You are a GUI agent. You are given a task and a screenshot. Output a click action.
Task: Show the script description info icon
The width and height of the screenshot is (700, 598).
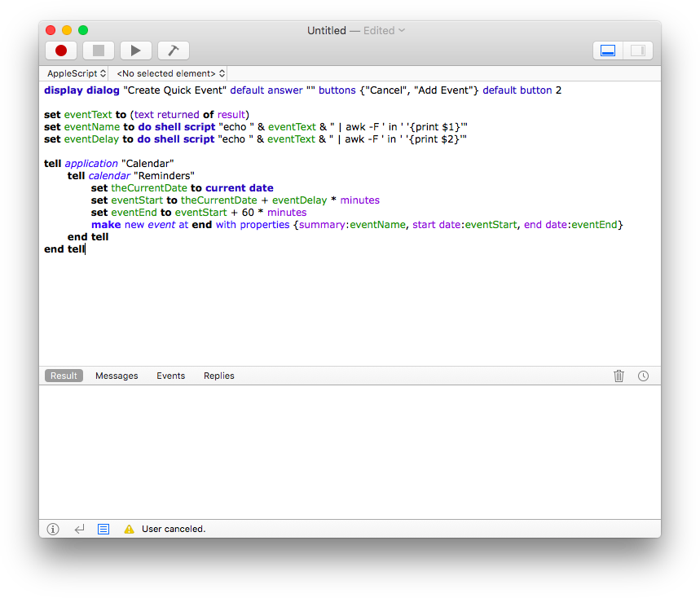(x=53, y=529)
